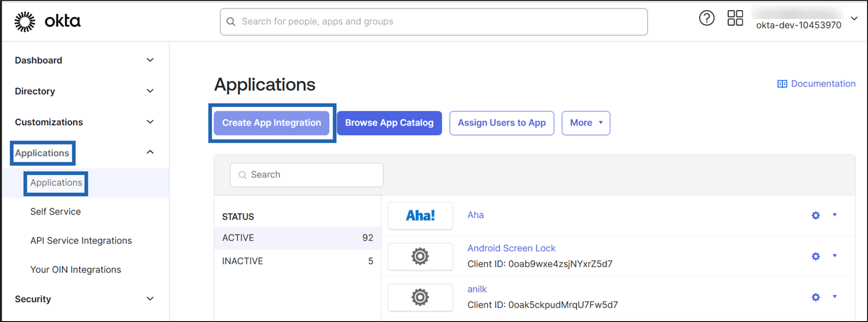Open Your OIN Integrations in sidebar
868x322 pixels.
coord(76,270)
